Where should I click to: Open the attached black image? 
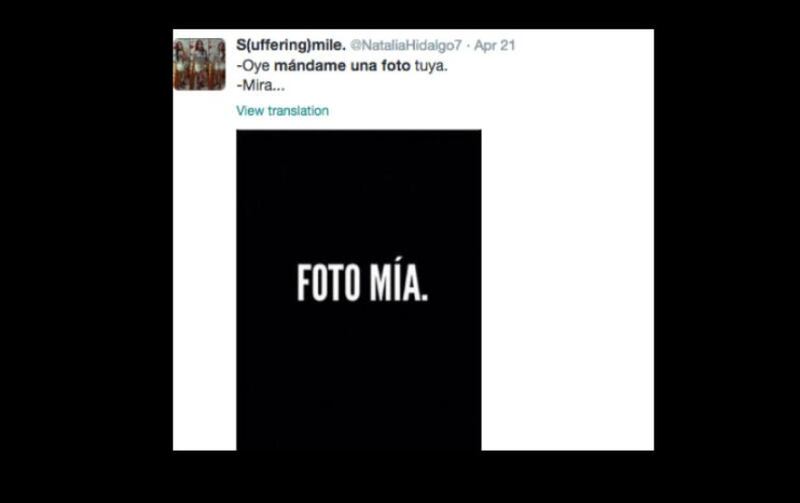click(359, 290)
